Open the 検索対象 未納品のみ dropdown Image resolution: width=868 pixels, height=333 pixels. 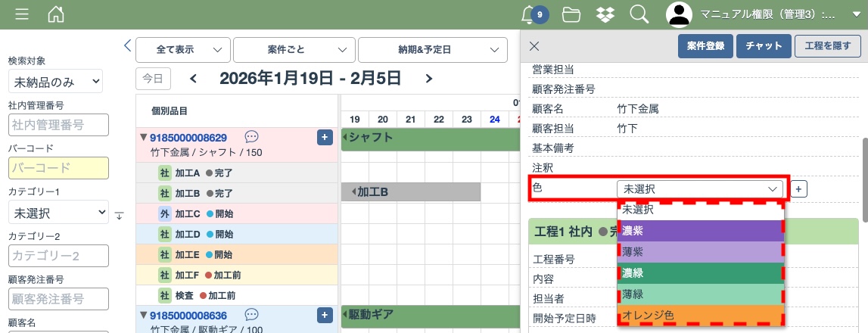[x=55, y=81]
